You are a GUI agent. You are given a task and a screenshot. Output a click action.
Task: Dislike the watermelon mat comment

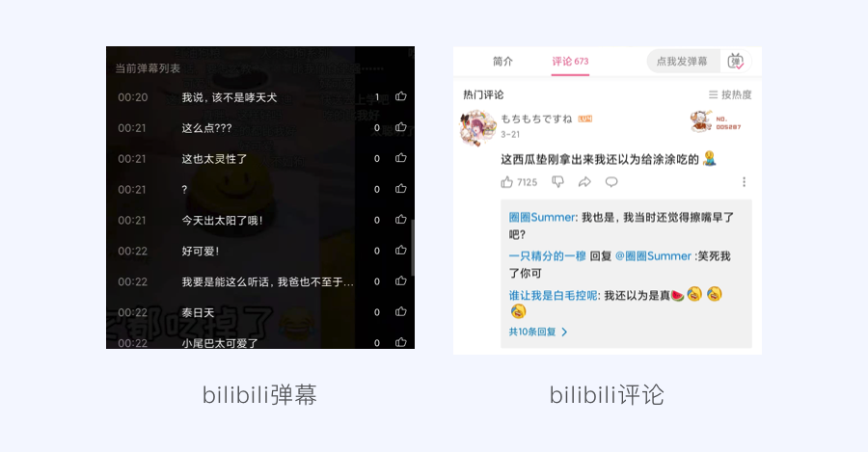(557, 182)
